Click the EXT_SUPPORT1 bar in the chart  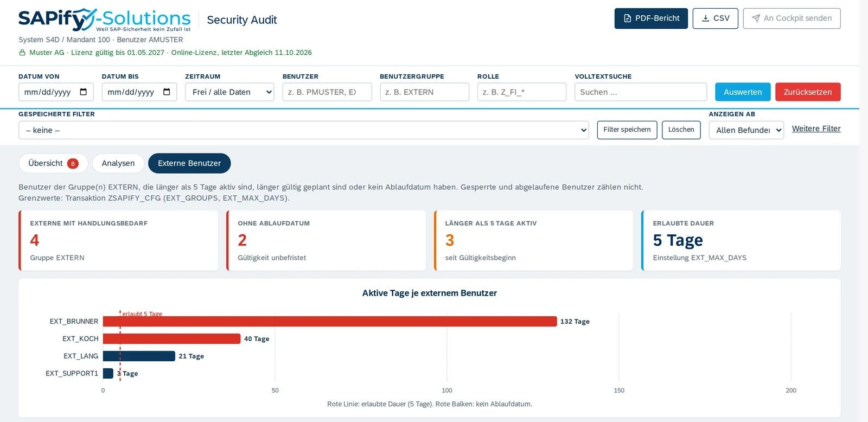pyautogui.click(x=108, y=374)
